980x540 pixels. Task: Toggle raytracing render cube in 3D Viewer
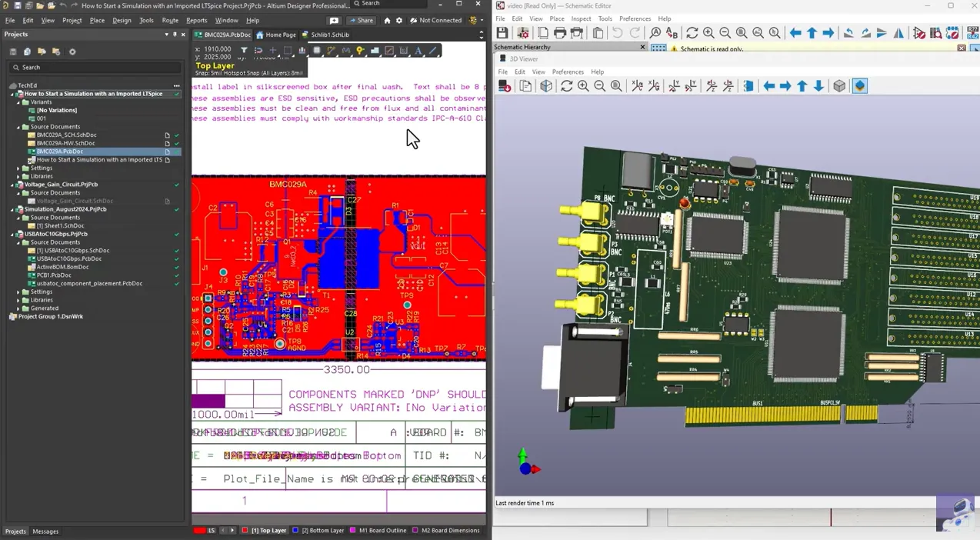pos(546,86)
